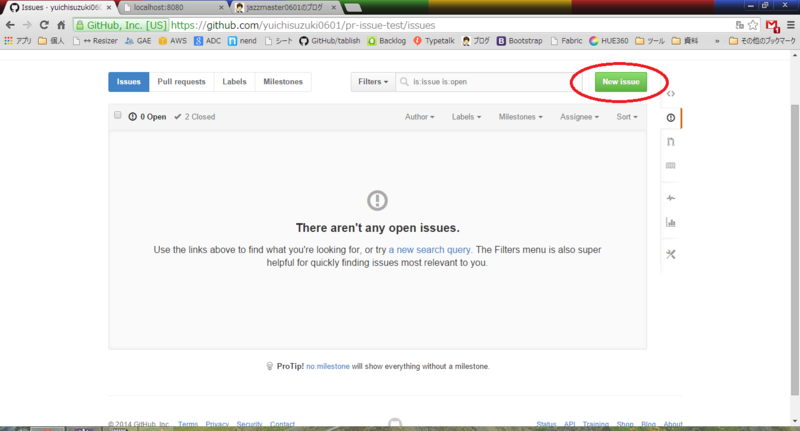Viewport: 800px width, 431px height.
Task: Open the Labels filter dropdown in list header
Action: pos(466,117)
